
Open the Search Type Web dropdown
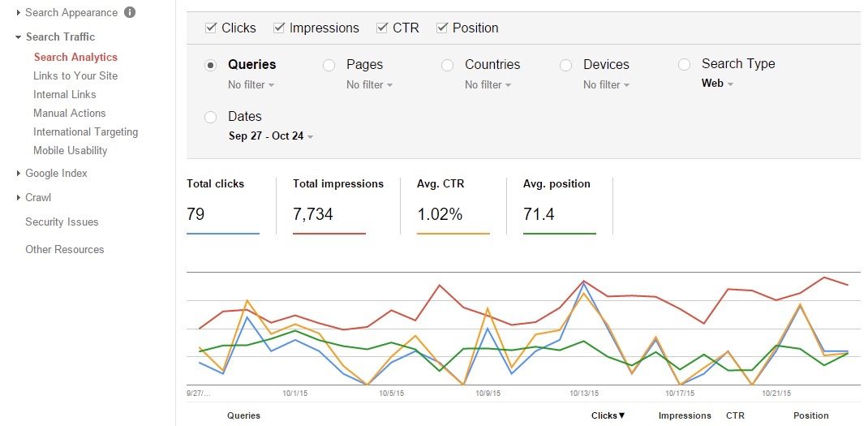pos(717,84)
